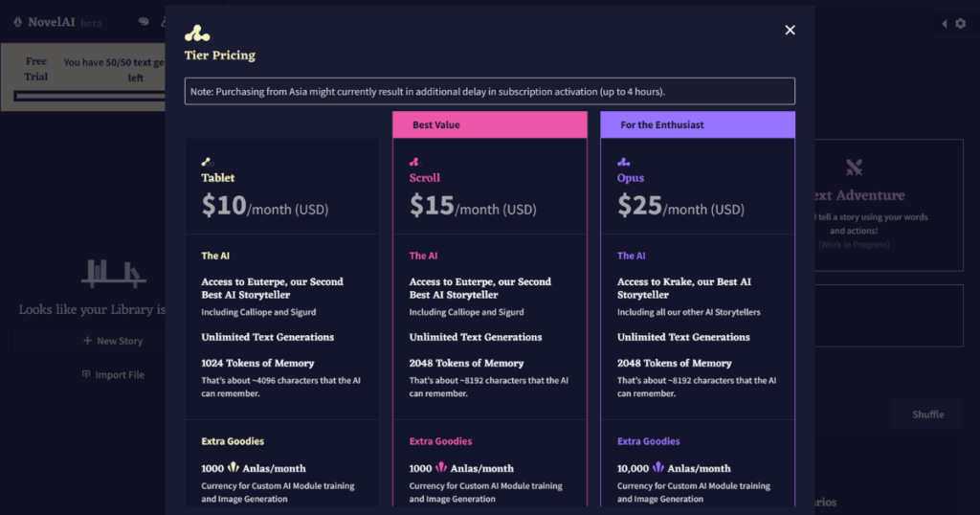Image resolution: width=980 pixels, height=515 pixels.
Task: Click Extra Goodies heading in the Scroll tier
Action: click(x=440, y=440)
